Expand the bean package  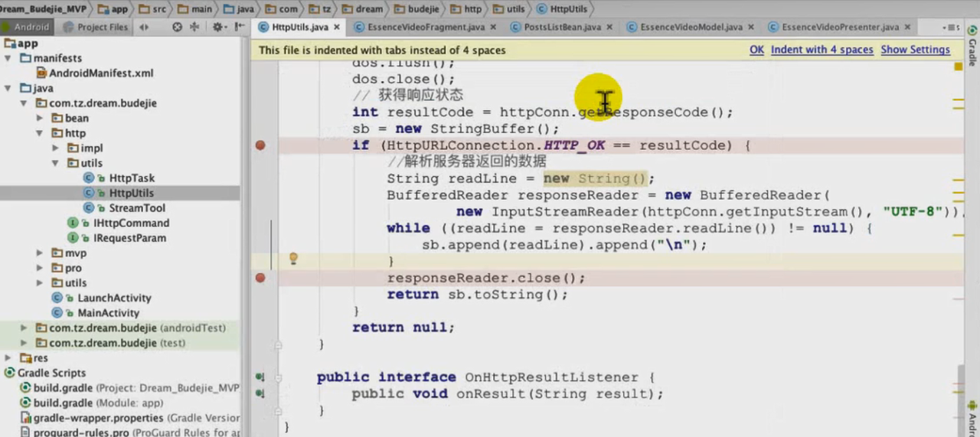40,118
